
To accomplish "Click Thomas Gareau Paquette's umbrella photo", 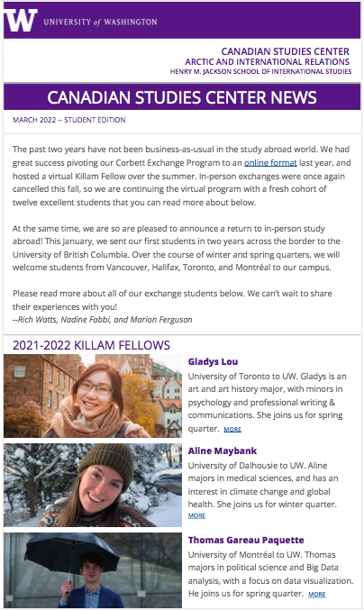I will 93,570.
